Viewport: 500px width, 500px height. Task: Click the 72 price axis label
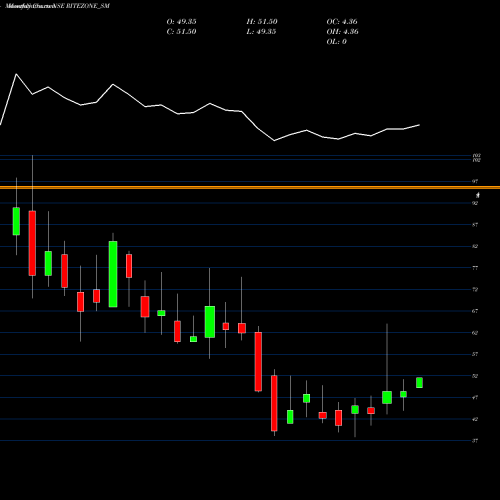[475, 289]
